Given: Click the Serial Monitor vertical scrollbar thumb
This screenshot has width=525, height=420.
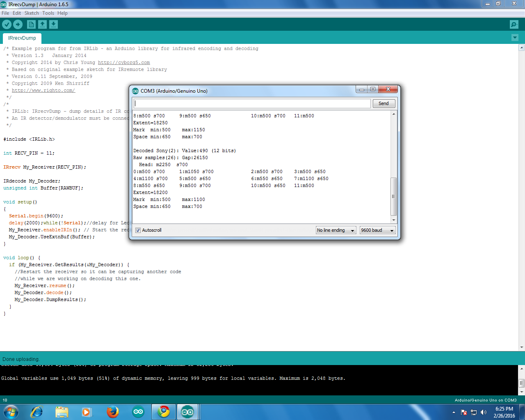Looking at the screenshot, I should tap(394, 196).
